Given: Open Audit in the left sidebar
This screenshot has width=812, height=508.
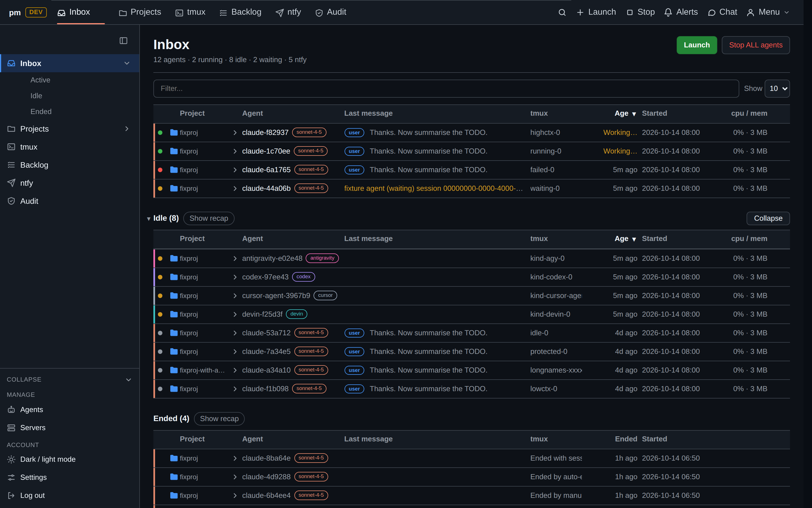Looking at the screenshot, I should pos(70,201).
